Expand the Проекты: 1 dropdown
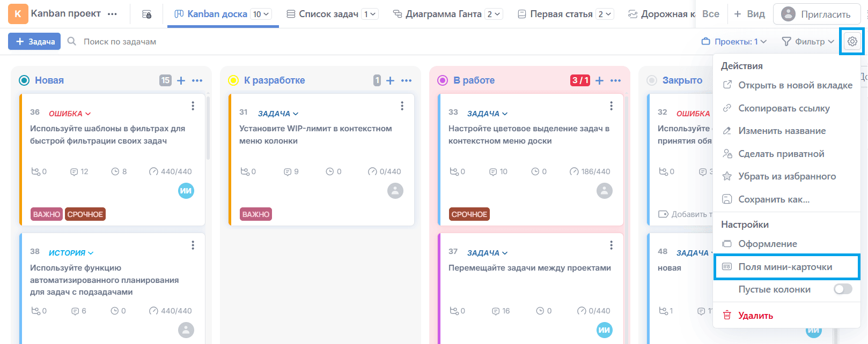 pyautogui.click(x=734, y=41)
